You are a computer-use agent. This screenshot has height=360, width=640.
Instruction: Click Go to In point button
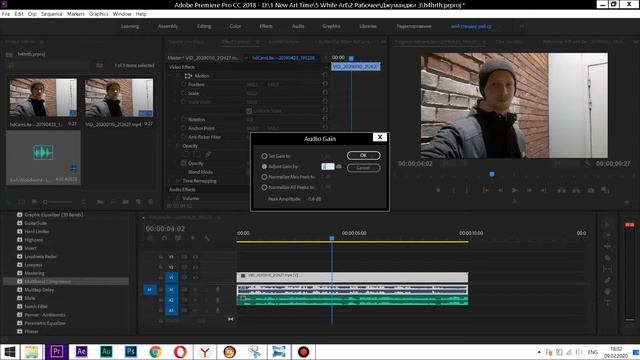click(x=485, y=190)
